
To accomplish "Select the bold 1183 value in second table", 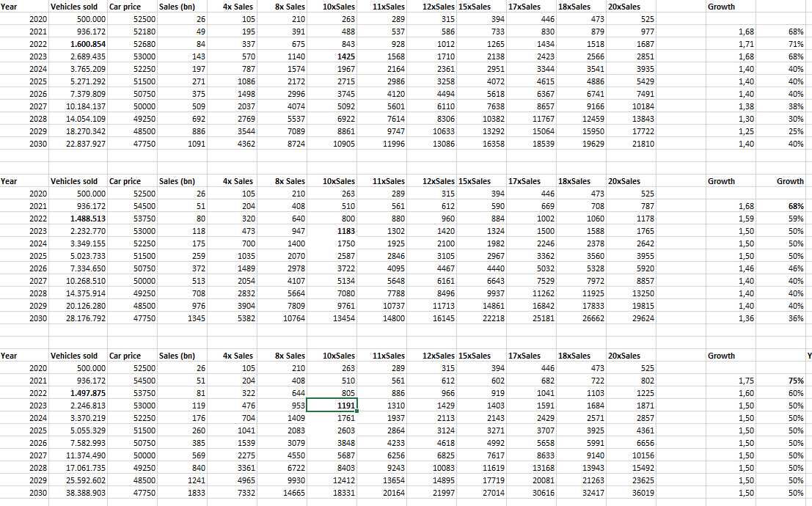I will click(x=332, y=231).
